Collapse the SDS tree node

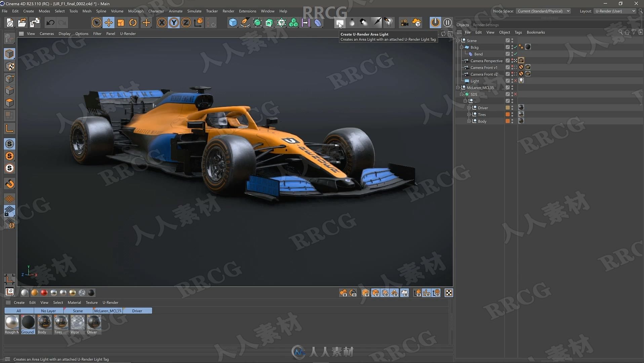tap(461, 94)
